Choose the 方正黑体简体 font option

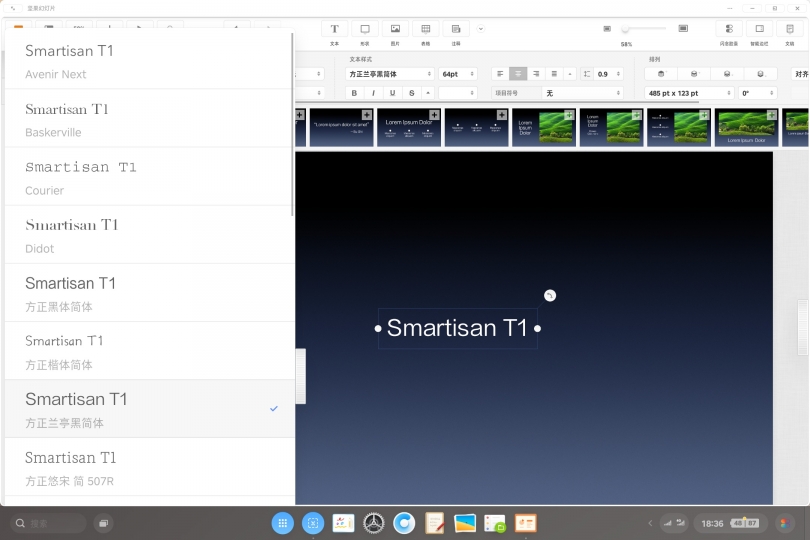coord(149,294)
